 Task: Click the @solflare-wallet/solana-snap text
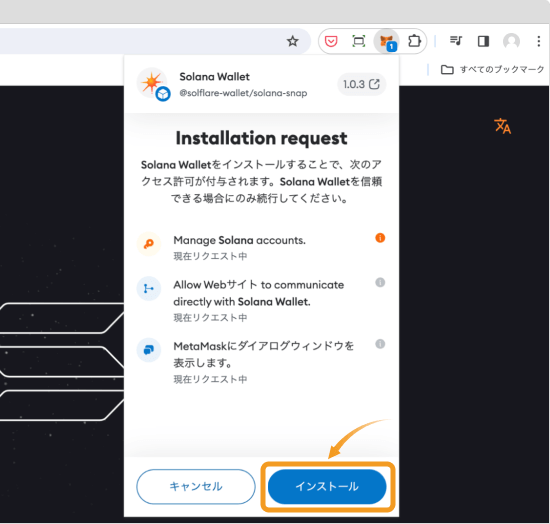click(243, 93)
